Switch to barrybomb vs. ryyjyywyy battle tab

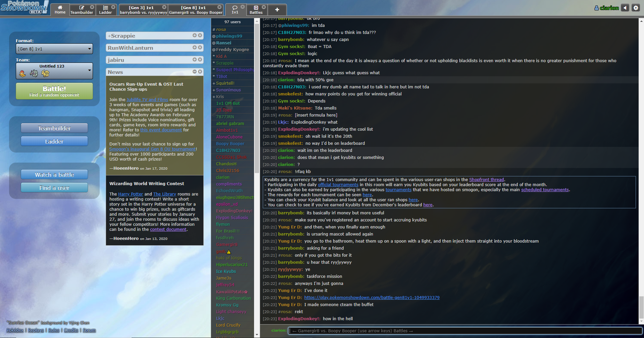click(x=143, y=10)
